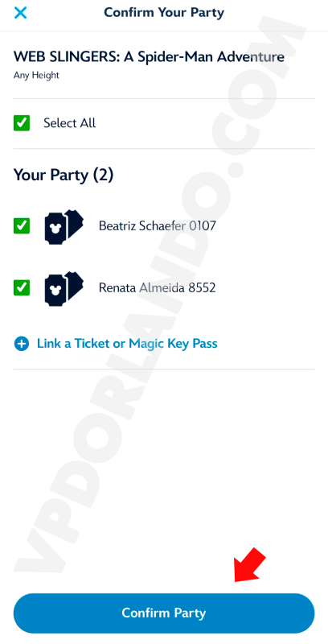The height and width of the screenshot is (644, 328).
Task: Click the blue plus circle icon
Action: 22,344
